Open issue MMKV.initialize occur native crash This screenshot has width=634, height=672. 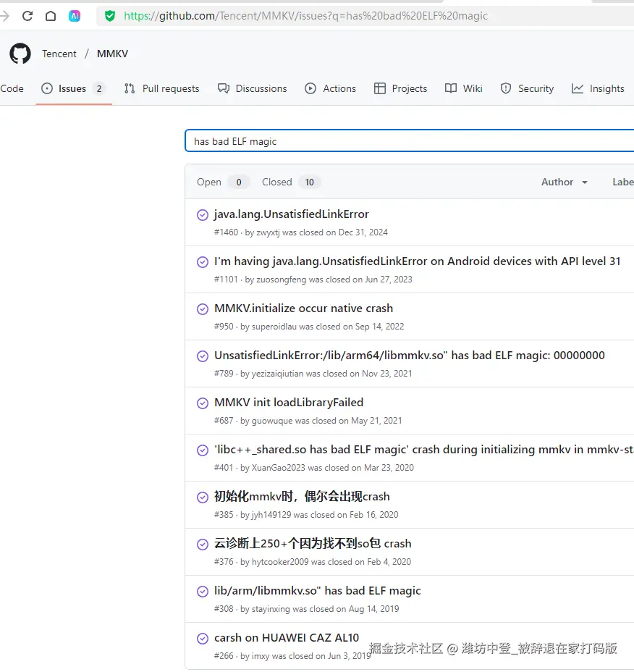(x=303, y=308)
